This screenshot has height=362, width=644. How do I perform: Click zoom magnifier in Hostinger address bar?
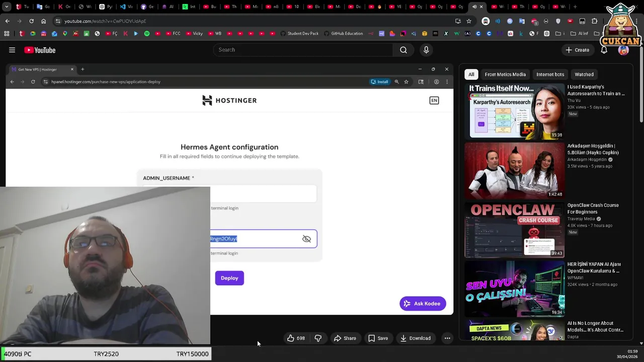click(396, 81)
